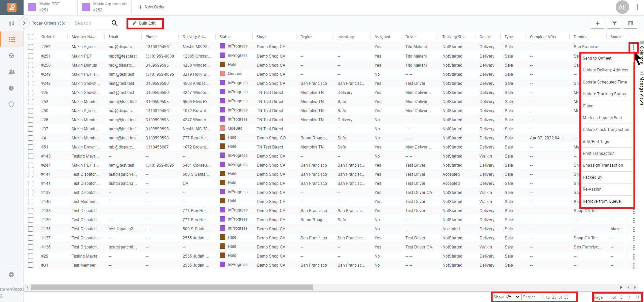Select the checkbox for order #29
This screenshot has width=644, height=302.
click(x=31, y=256)
